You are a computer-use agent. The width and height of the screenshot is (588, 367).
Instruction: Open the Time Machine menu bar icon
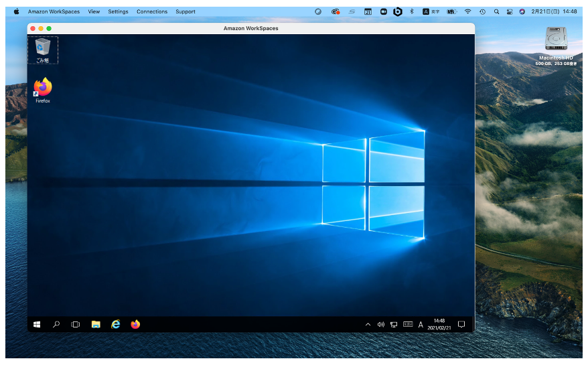483,11
